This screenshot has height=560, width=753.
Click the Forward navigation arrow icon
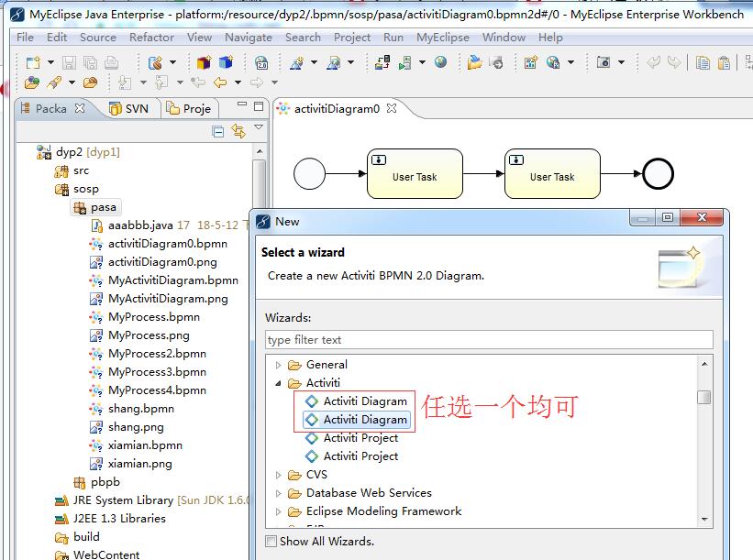point(257,82)
